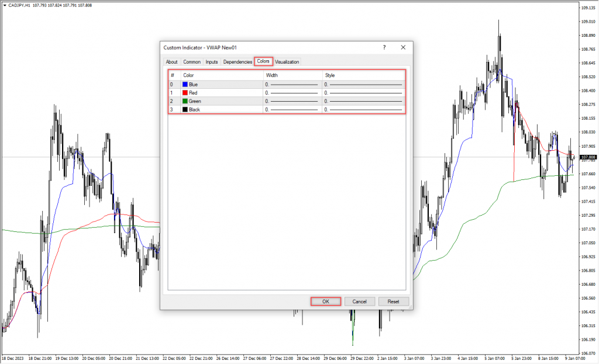Click the dialog resize grip corner

click(x=410, y=307)
